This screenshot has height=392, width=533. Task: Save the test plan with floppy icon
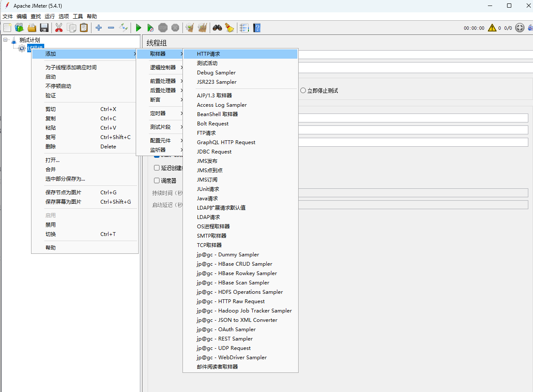coord(44,28)
